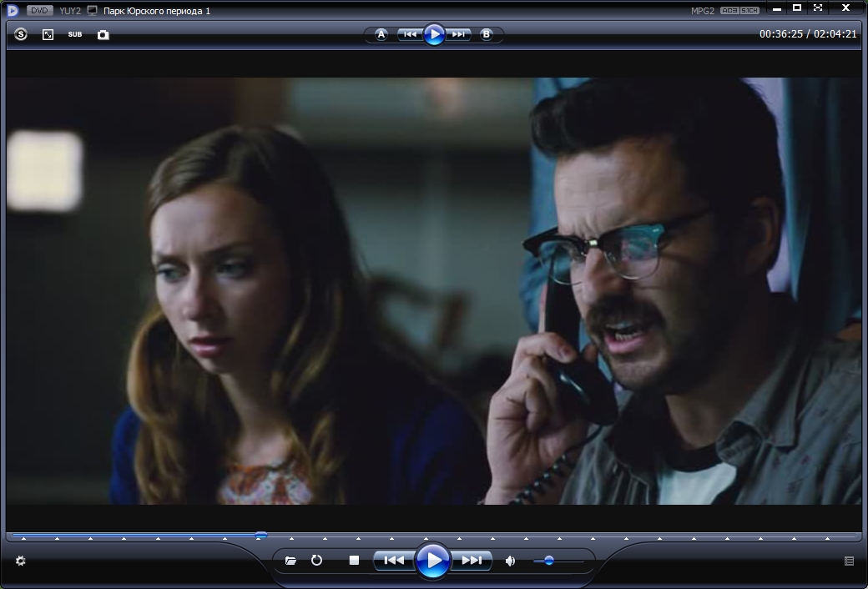Viewport: 868px width, 589px height.
Task: Minimize the player window
Action: [777, 8]
